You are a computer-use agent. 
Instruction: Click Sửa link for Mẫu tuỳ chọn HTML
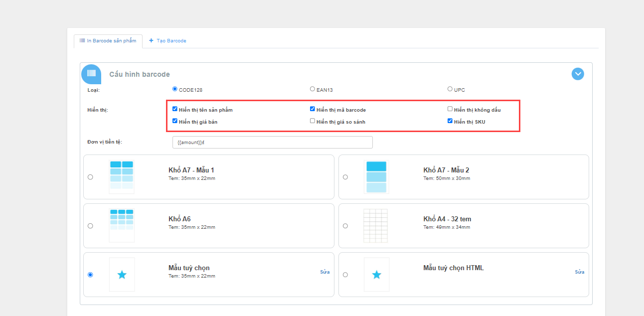[x=579, y=272]
